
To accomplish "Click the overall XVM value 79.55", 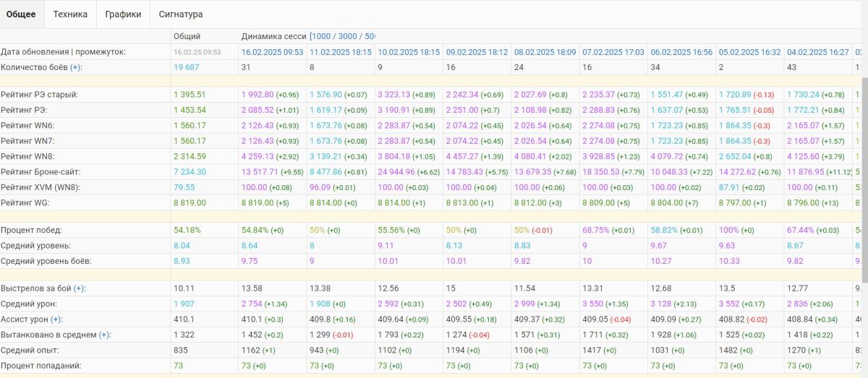I will 184,187.
